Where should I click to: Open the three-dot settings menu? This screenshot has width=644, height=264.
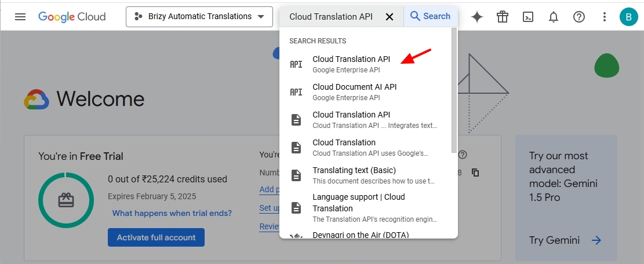click(604, 17)
